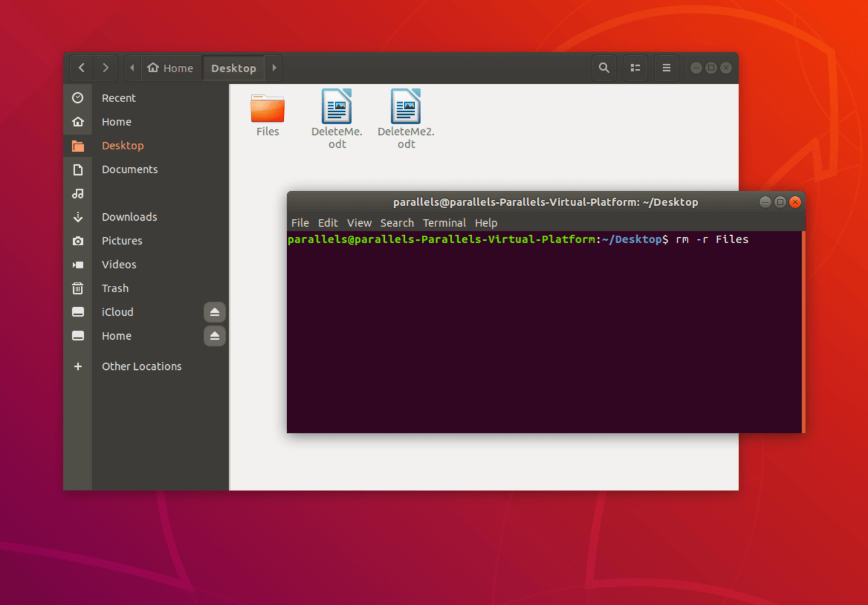Expand the path bar arrow after Desktop

[x=274, y=68]
